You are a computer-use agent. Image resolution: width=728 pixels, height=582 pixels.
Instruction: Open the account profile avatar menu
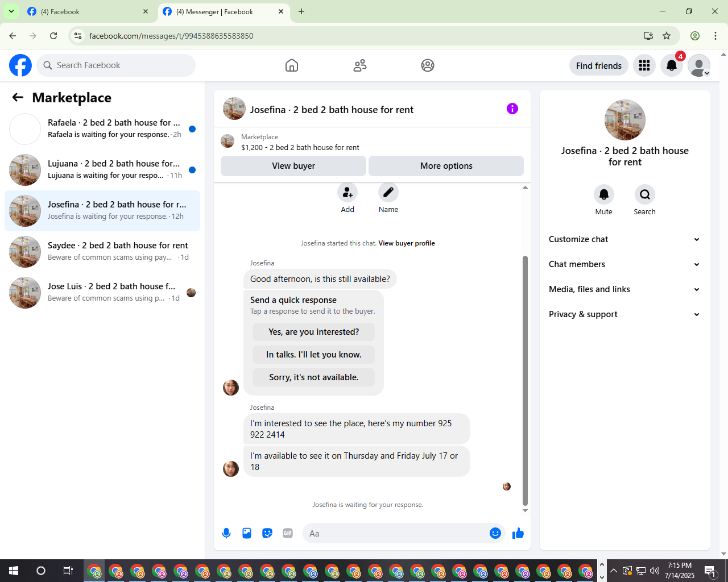699,65
